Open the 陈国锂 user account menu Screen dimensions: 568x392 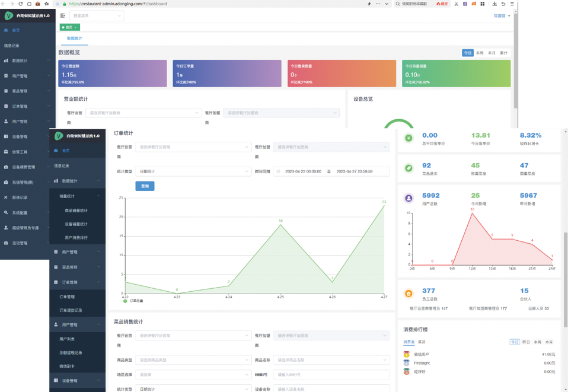(502, 16)
